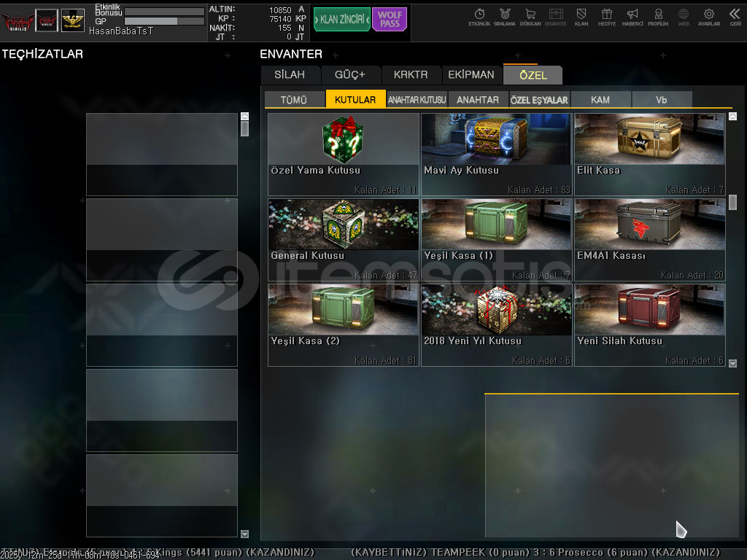Switch to the Silah tab
The height and width of the screenshot is (560, 747).
290,74
